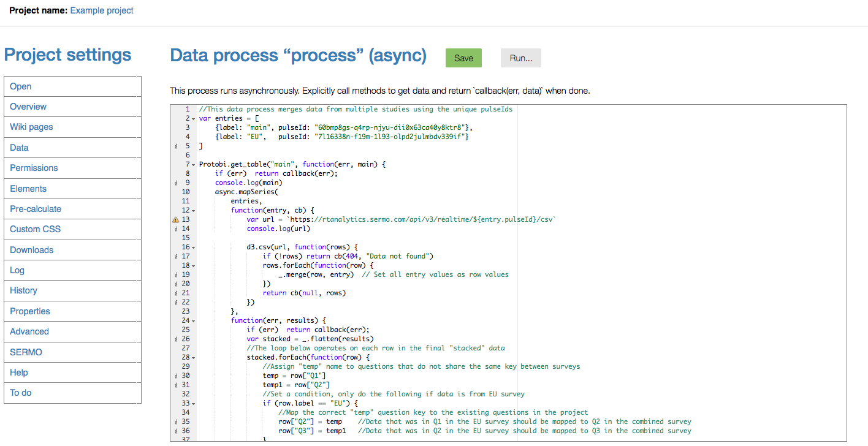Viewport: 868px width, 446px height.
Task: Go to Overview in project settings
Action: point(72,107)
